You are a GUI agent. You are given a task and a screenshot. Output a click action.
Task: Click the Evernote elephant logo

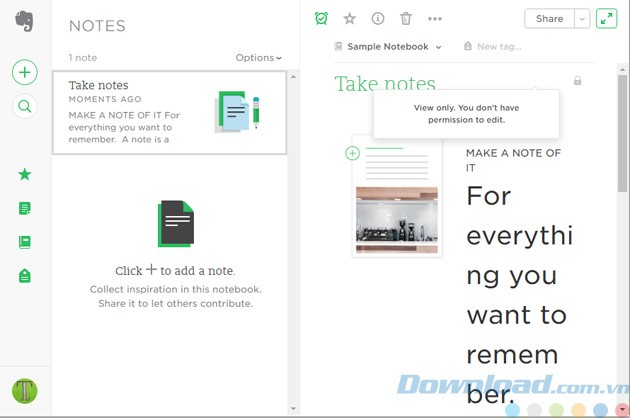[24, 21]
